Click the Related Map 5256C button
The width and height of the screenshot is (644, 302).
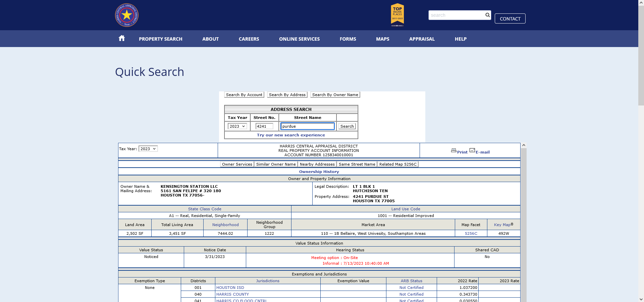click(398, 164)
